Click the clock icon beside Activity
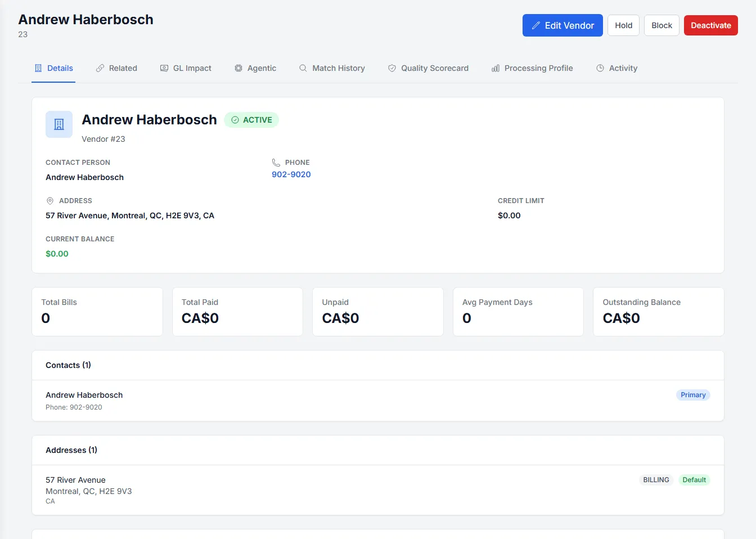 [600, 68]
